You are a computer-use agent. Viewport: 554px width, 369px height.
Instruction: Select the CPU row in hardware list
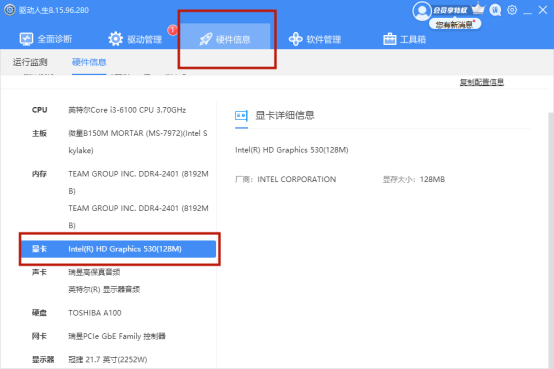118,110
